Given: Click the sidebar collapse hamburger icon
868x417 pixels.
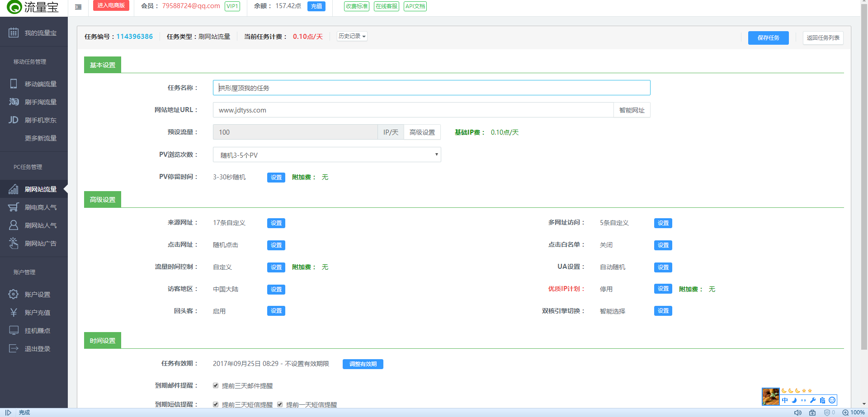Looking at the screenshot, I should pyautogui.click(x=78, y=7).
